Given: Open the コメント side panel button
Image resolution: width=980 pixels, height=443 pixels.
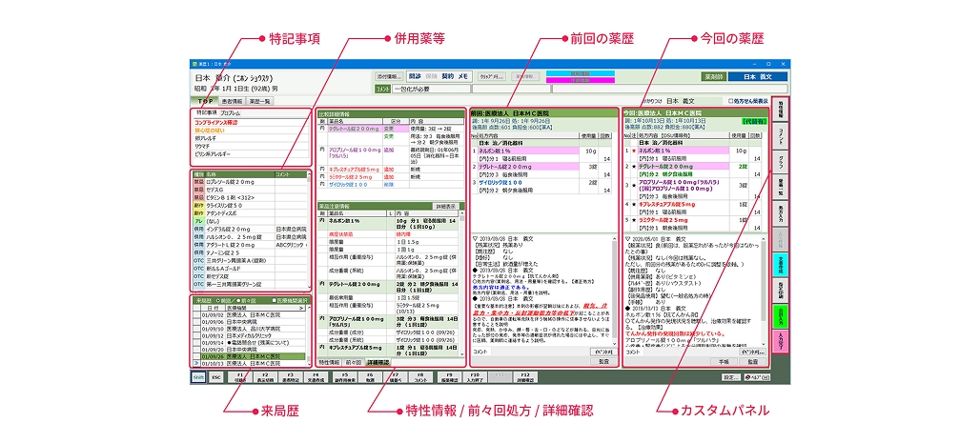Looking at the screenshot, I should (x=780, y=134).
